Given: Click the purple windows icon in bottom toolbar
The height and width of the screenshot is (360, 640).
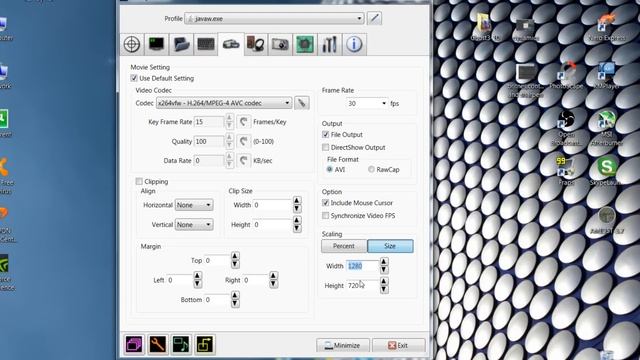Looking at the screenshot, I should 134,344.
